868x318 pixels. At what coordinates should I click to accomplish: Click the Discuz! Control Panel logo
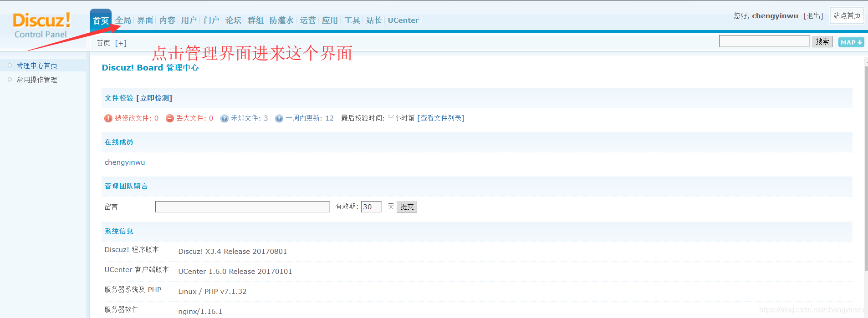click(x=41, y=26)
